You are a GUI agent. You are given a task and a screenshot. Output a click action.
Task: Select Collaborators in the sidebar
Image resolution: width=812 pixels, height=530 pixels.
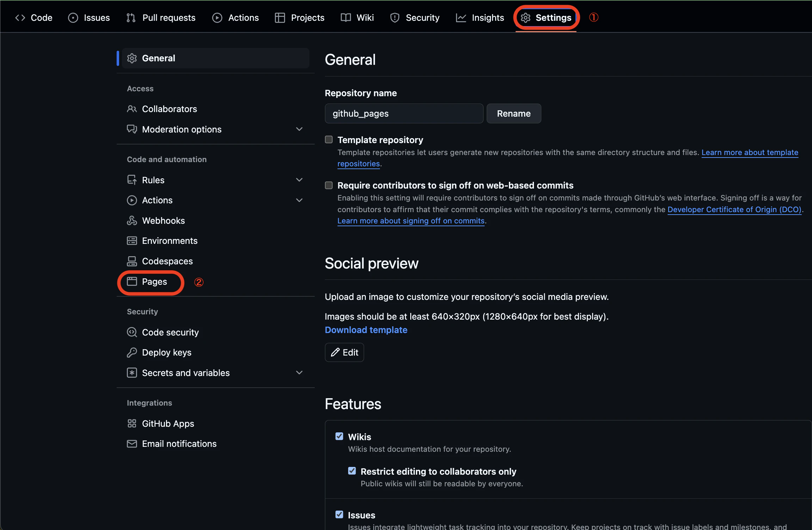(215, 109)
